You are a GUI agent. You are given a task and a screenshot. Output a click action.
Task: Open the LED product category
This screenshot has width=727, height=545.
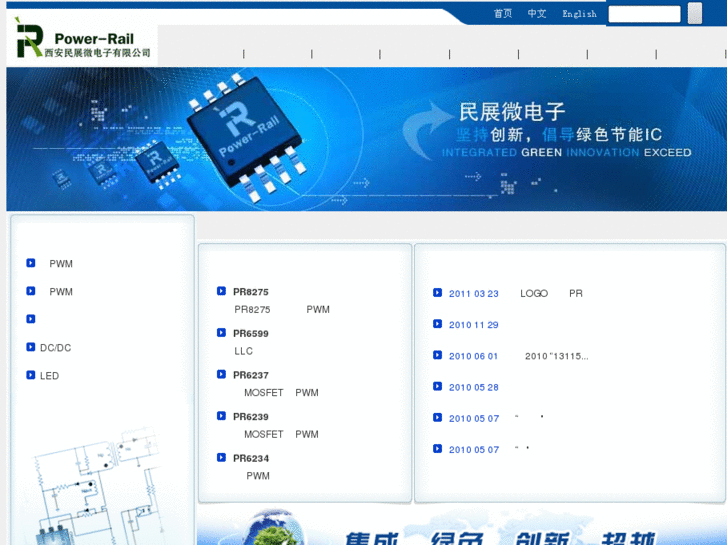49,376
